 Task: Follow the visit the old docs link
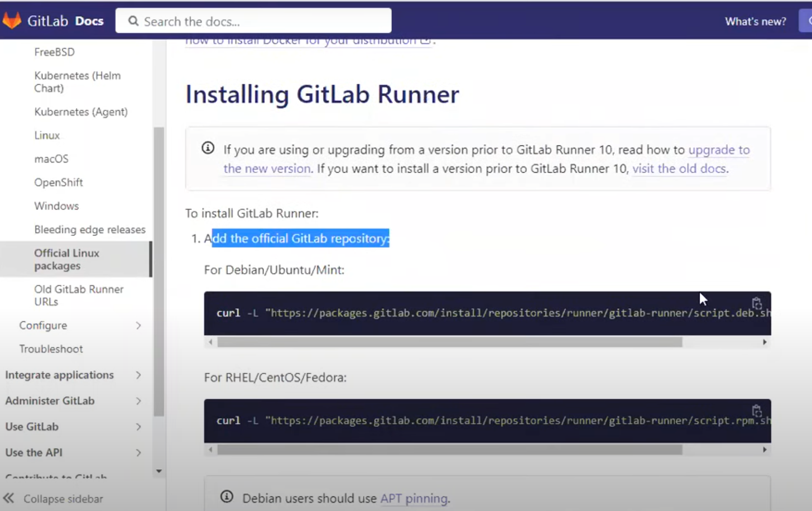tap(679, 168)
